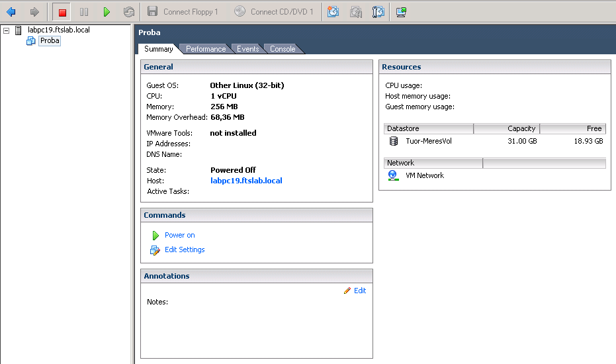The width and height of the screenshot is (616, 364).
Task: Click the pencil icon beside annotations Edit
Action: point(347,291)
